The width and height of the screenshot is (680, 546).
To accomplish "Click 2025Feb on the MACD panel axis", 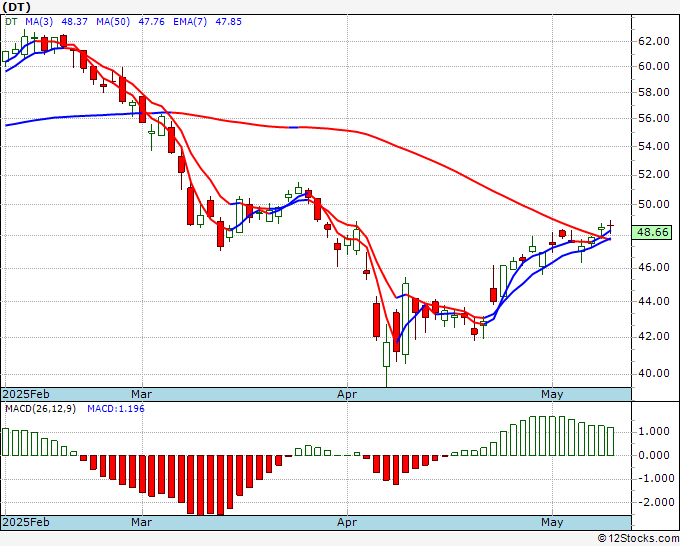I will tap(26, 522).
